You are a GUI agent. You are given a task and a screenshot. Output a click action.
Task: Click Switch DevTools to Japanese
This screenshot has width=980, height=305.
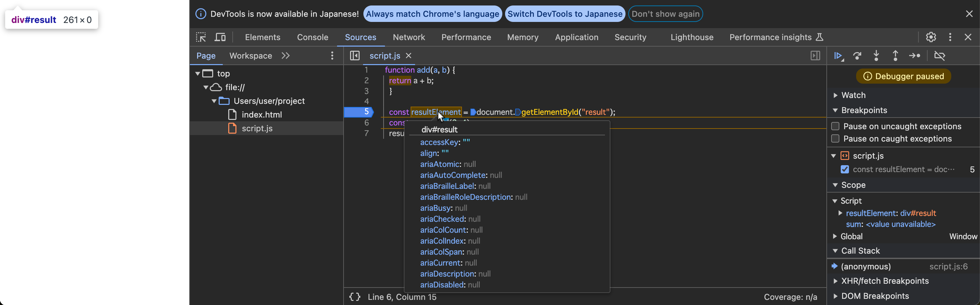565,14
